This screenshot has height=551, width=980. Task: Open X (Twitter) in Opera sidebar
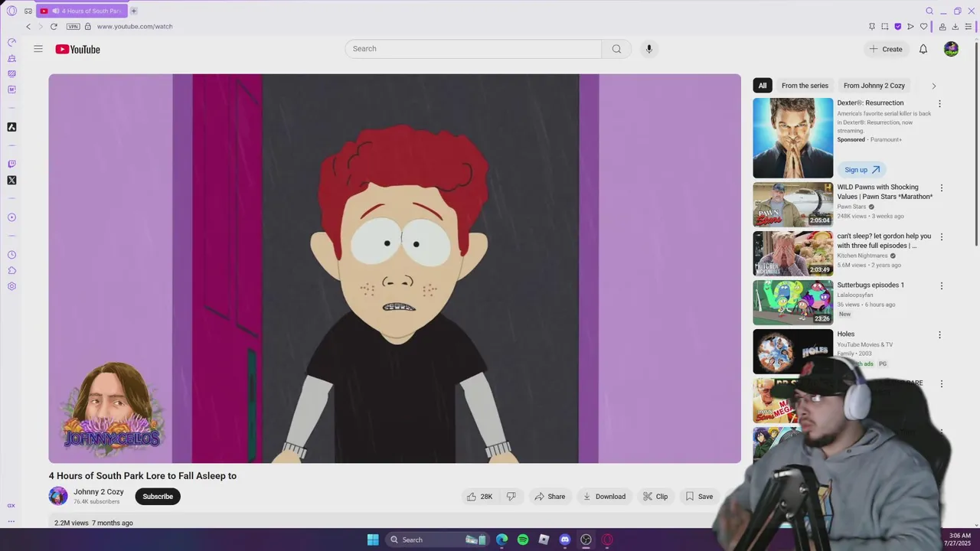pyautogui.click(x=11, y=181)
